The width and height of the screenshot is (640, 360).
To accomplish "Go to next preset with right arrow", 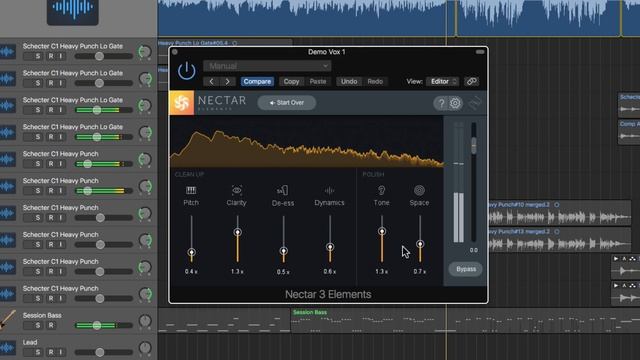I will [x=227, y=81].
